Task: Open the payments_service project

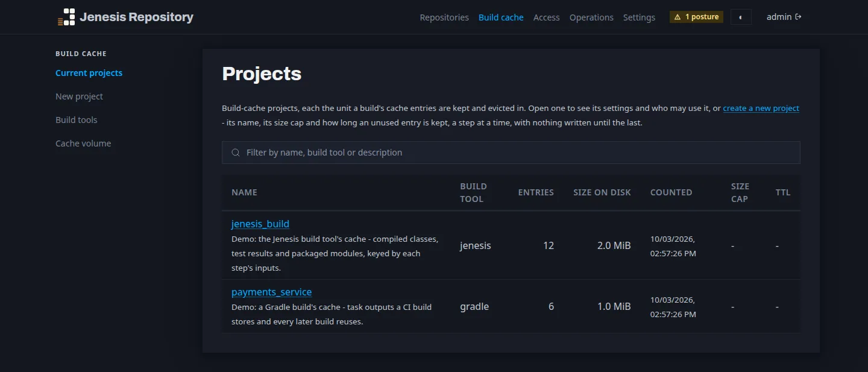Action: [271, 292]
